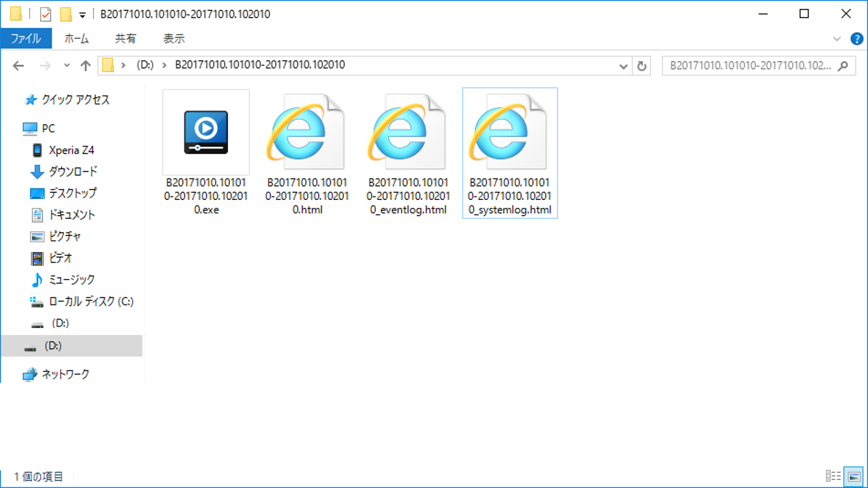Select クイック アクセス in the navigation pane
The image size is (868, 488).
tap(75, 100)
